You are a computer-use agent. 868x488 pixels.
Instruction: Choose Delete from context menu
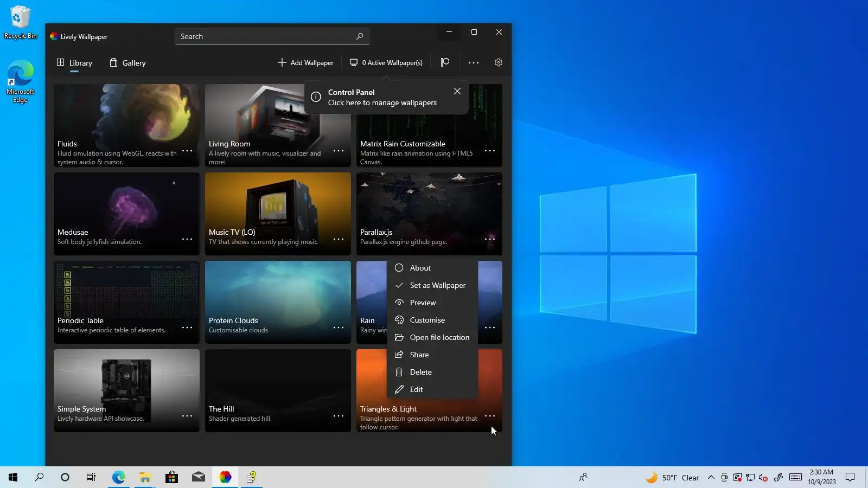432,372
